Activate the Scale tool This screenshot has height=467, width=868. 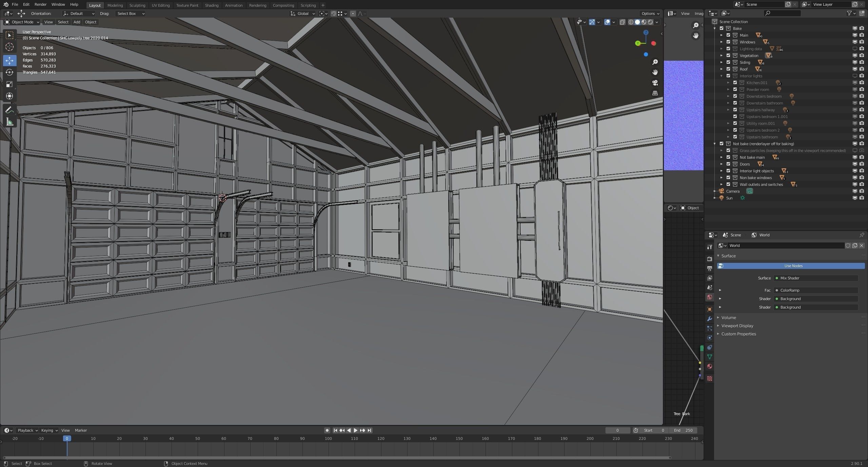pyautogui.click(x=9, y=84)
